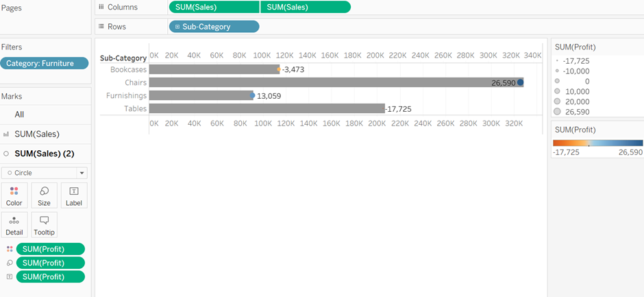This screenshot has height=297, width=644.
Task: Click the Columns shelf icon
Action: 101,7
